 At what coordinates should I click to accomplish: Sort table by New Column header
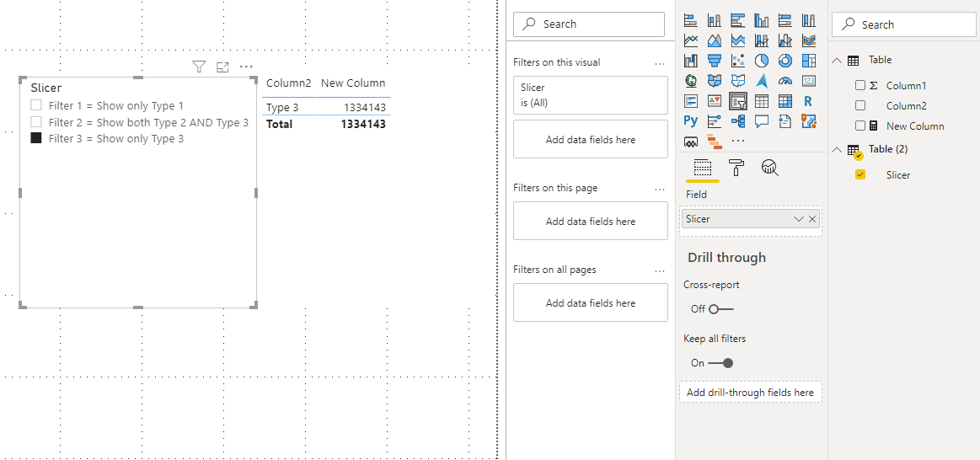pos(353,83)
